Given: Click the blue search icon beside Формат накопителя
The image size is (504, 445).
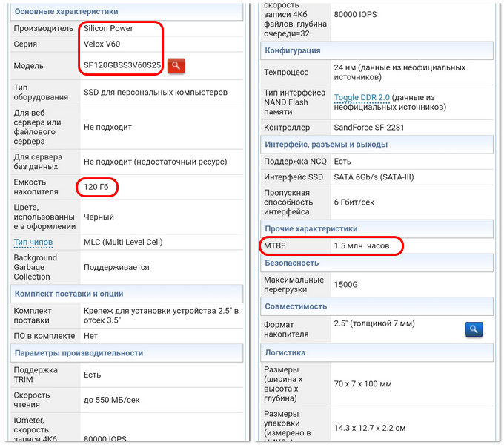Looking at the screenshot, I should [474, 329].
